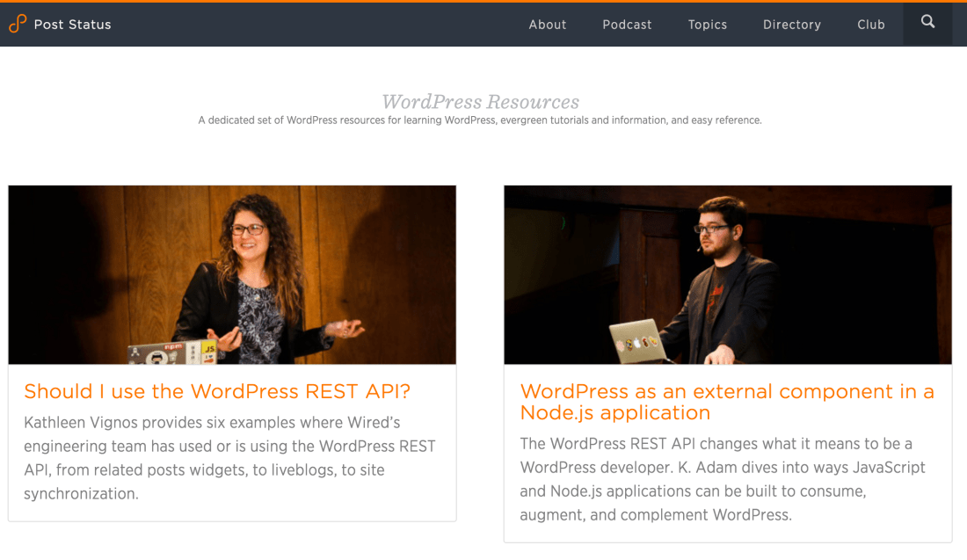The width and height of the screenshot is (967, 560).
Task: Open the K. Adam speaker photo
Action: [727, 274]
